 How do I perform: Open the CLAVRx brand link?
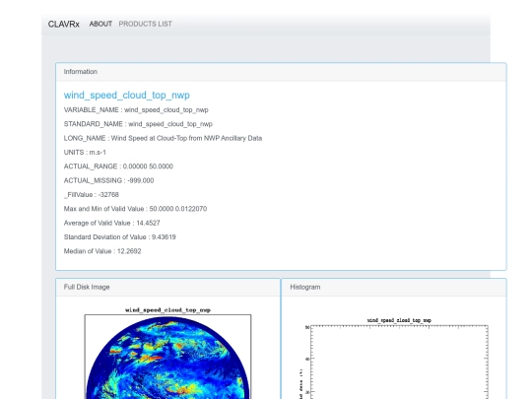[x=63, y=24]
